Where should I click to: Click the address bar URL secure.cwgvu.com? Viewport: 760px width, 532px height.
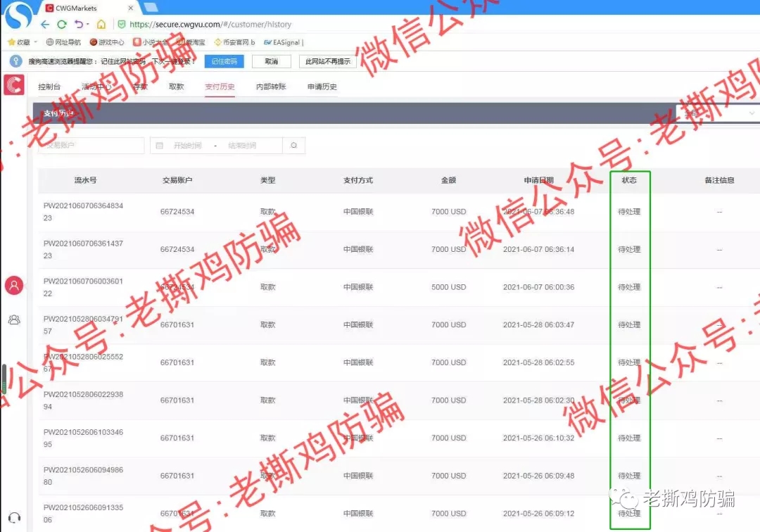click(x=210, y=24)
